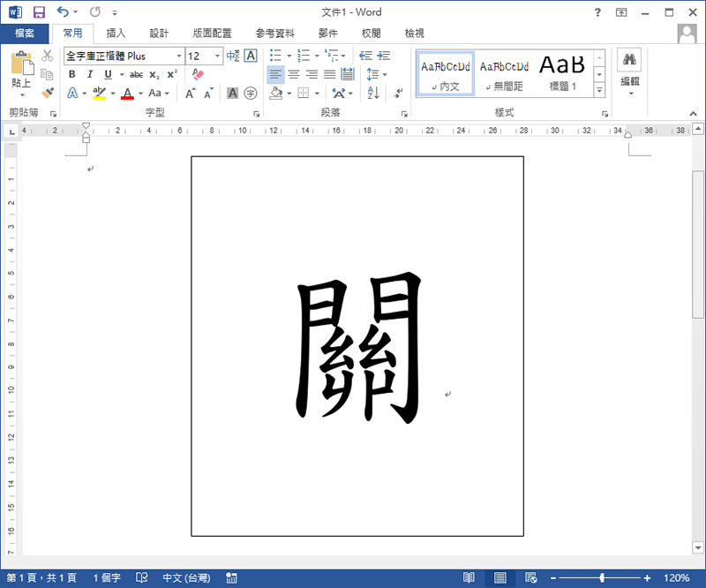Apply the 標題 1 style
Screen dimensions: 706x588
tap(562, 72)
